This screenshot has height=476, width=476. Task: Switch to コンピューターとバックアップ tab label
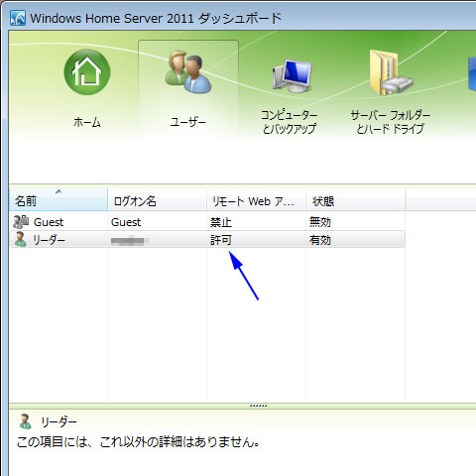click(x=290, y=122)
